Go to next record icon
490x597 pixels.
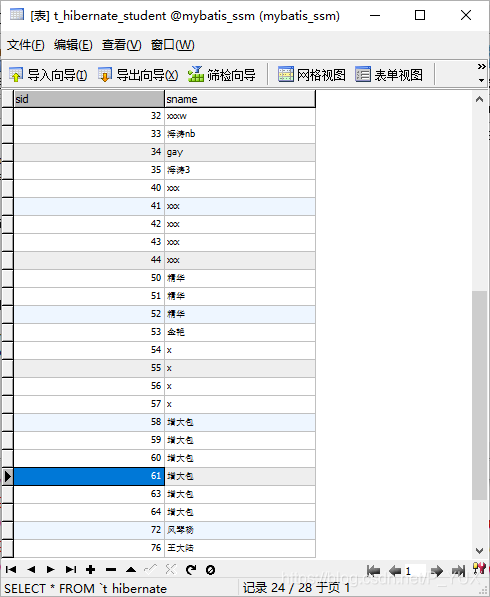coord(50,570)
